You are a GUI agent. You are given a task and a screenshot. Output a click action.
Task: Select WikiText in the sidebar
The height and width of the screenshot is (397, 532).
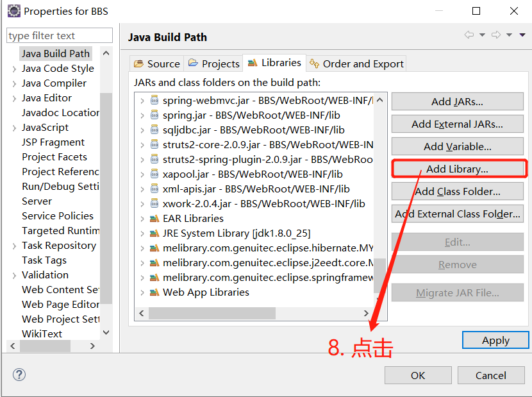42,334
